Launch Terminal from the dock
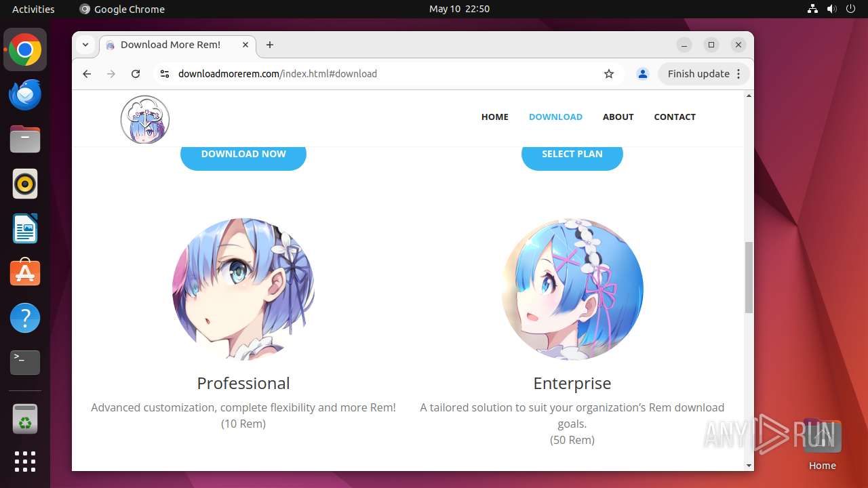 [x=25, y=363]
